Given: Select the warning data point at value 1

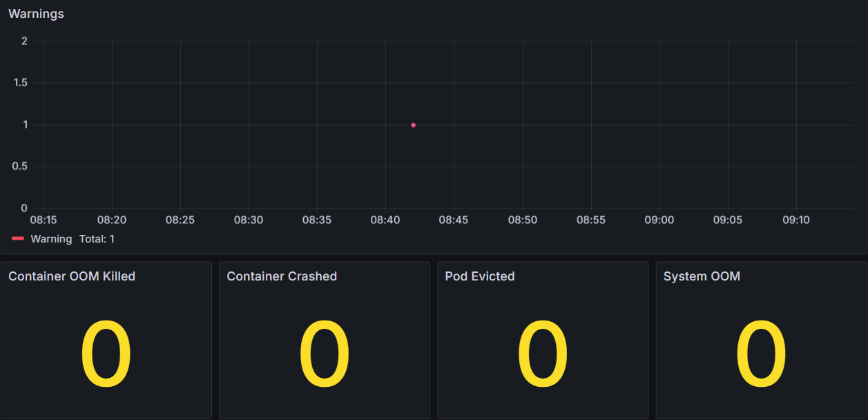Looking at the screenshot, I should (413, 125).
